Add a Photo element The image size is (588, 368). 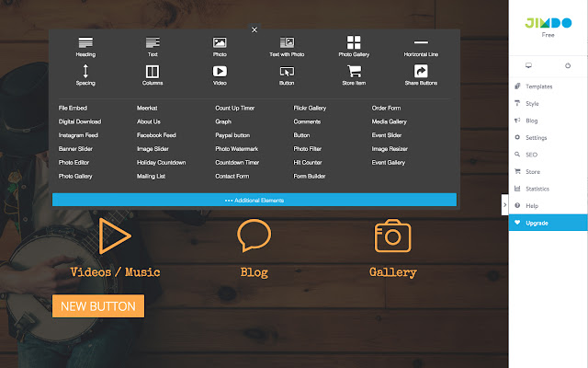pos(220,47)
